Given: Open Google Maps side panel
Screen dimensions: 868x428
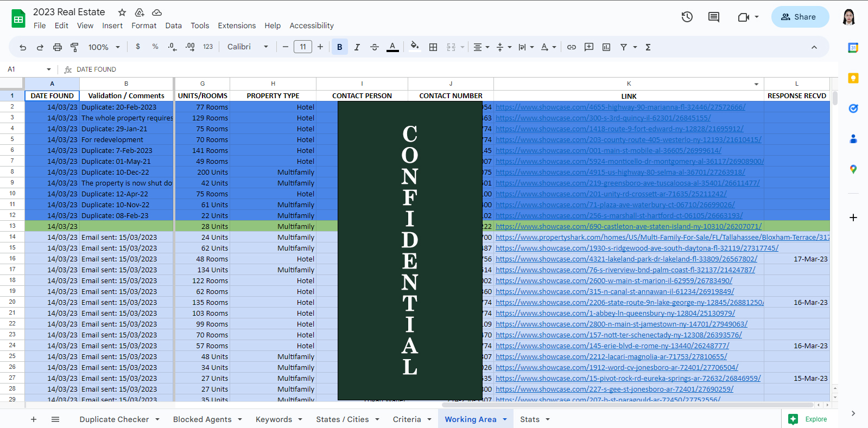Looking at the screenshot, I should pyautogui.click(x=853, y=169).
